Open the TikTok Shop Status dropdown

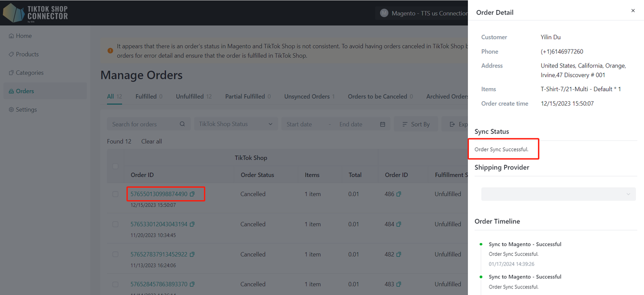click(235, 124)
